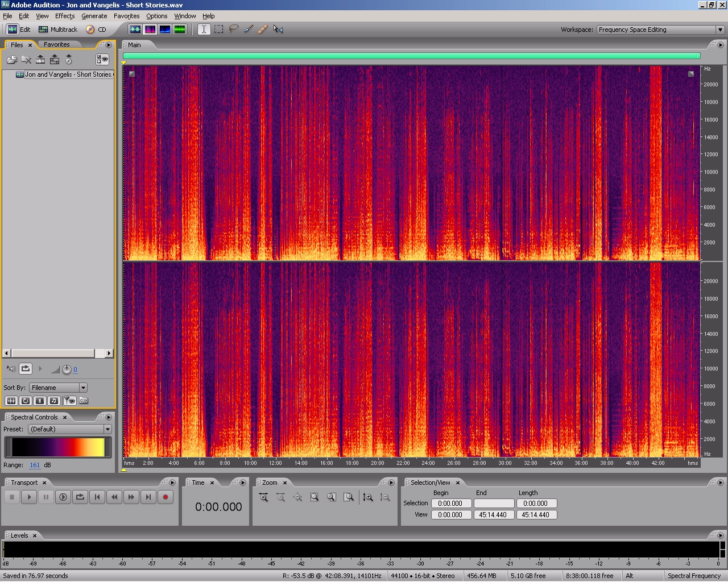
Task: Choose the Marquee Selection tool
Action: pos(218,29)
